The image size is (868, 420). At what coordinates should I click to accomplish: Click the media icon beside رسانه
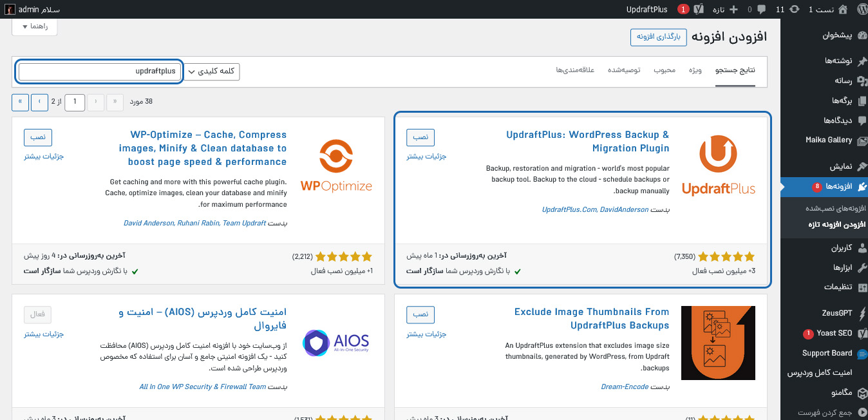point(862,81)
